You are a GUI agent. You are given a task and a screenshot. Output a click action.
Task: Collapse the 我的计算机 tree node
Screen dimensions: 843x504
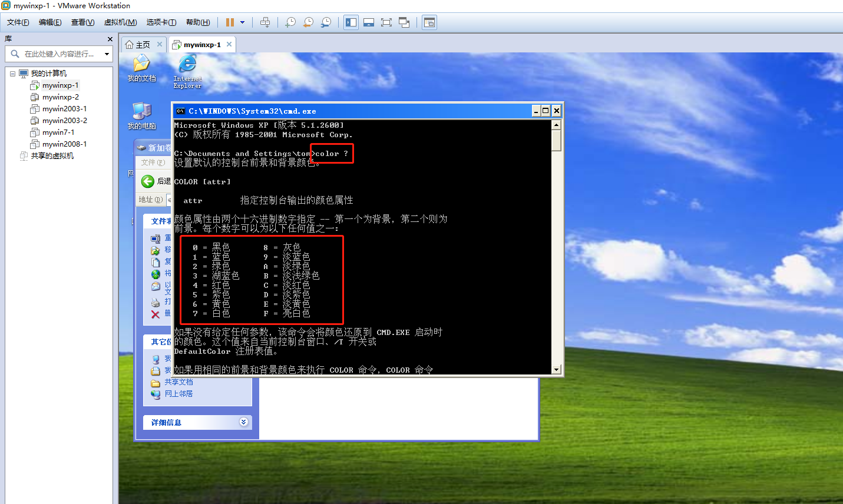click(12, 74)
